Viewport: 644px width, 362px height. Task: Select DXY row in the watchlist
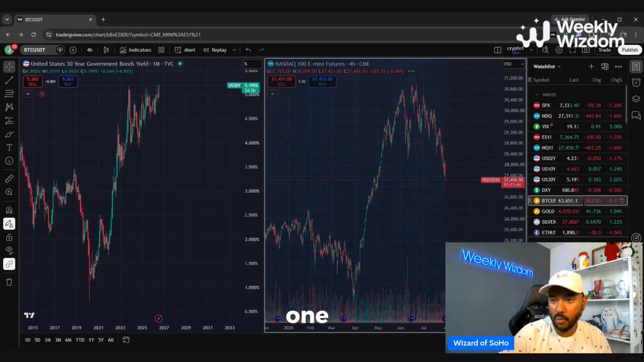[577, 190]
